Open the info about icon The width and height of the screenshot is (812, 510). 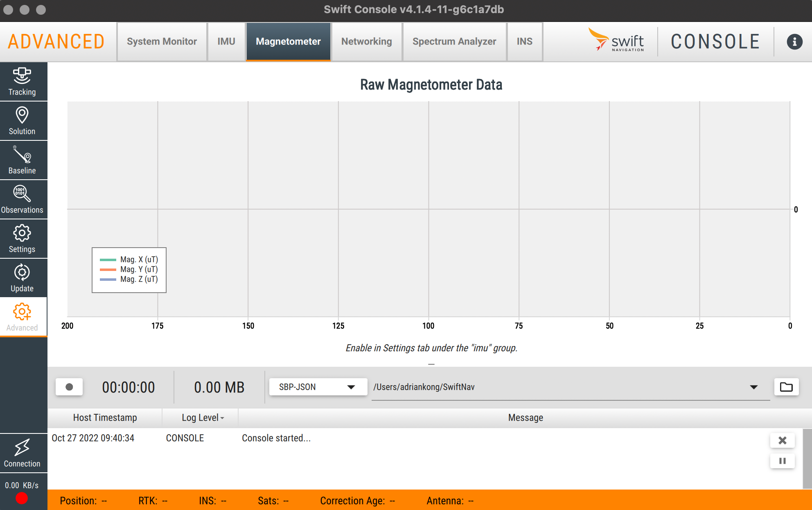click(794, 42)
